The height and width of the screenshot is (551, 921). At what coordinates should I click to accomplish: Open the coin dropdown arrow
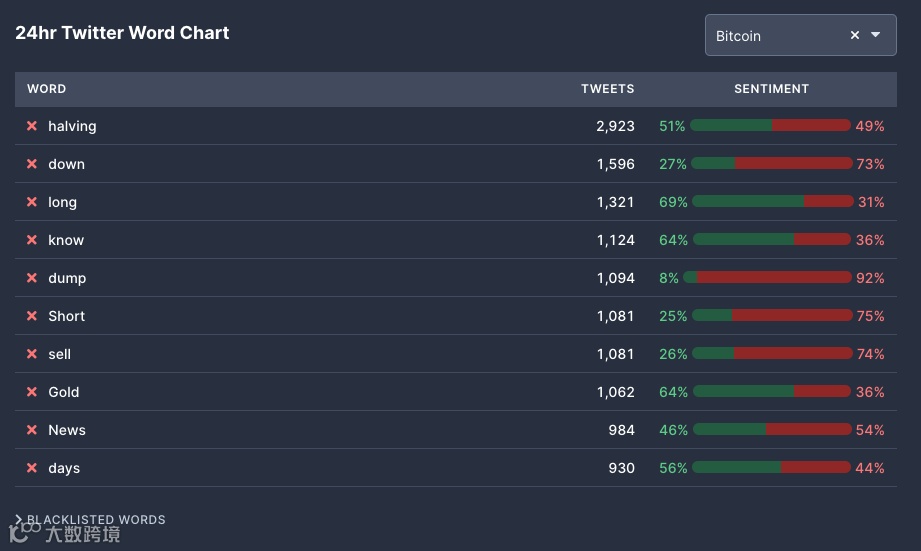point(876,35)
